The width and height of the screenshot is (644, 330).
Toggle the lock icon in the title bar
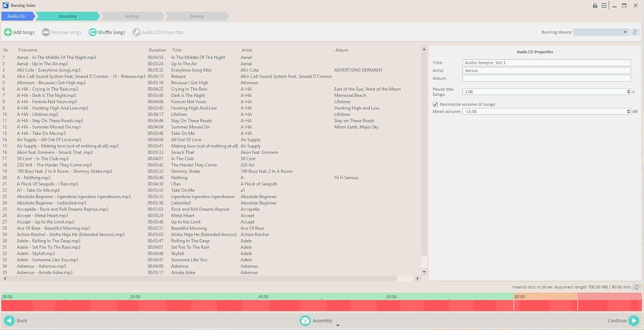pos(595,5)
